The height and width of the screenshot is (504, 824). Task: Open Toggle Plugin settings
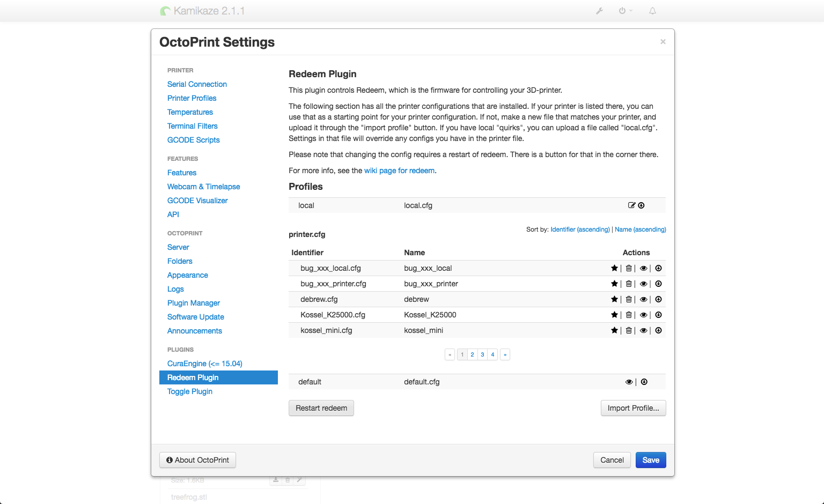189,391
